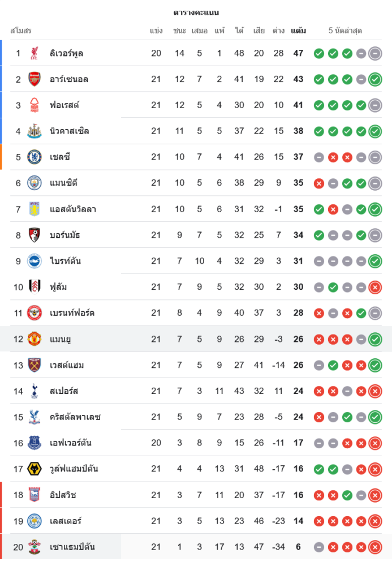
Task: Click the Manchester United crest icon
Action: tap(35, 339)
